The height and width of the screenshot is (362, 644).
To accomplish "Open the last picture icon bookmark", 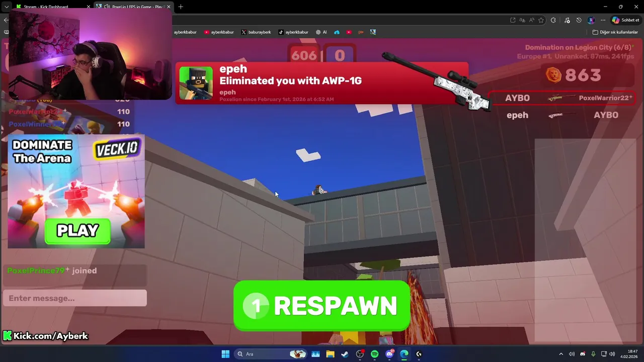I will pyautogui.click(x=373, y=32).
